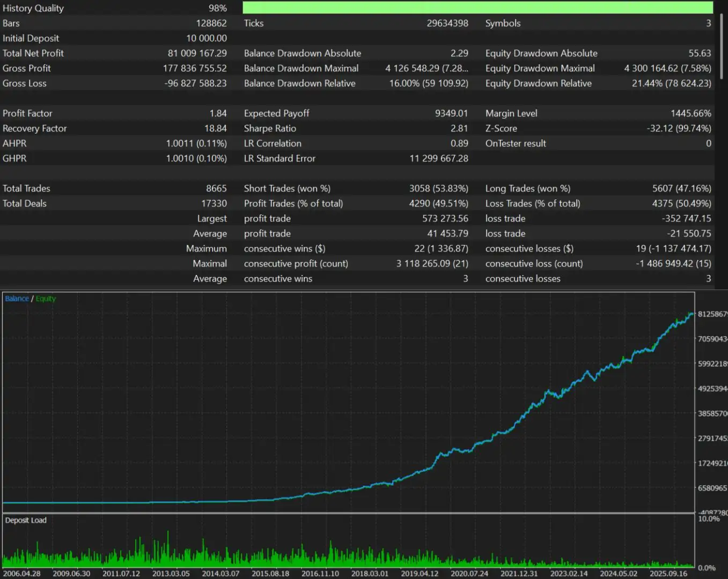Click the Ticks value 29634398

[447, 23]
